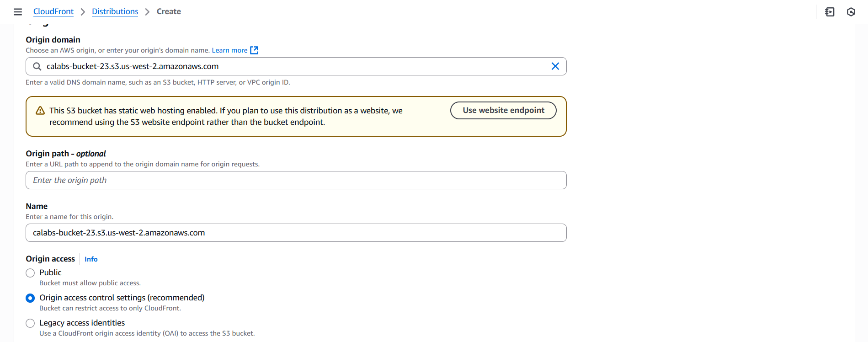The image size is (868, 342).
Task: Open Origin access Info link
Action: 91,259
